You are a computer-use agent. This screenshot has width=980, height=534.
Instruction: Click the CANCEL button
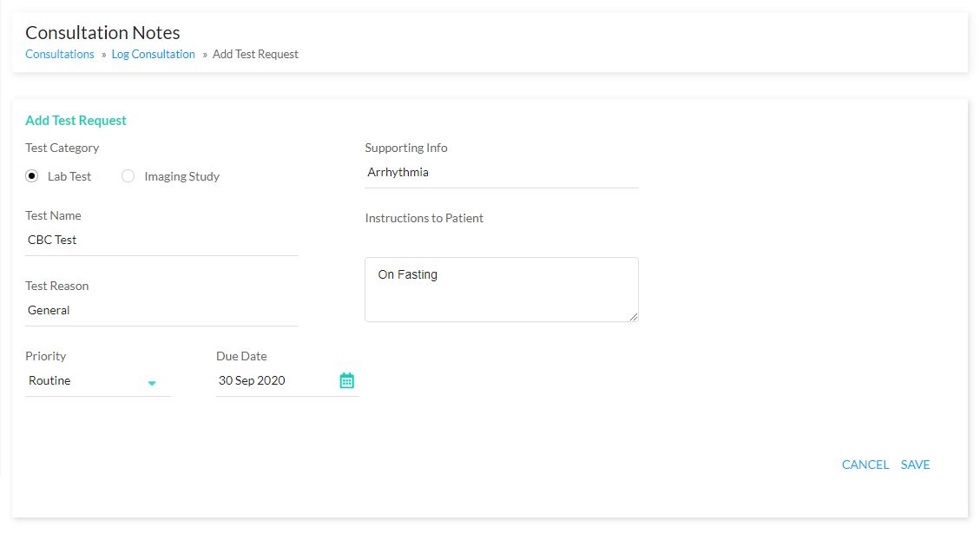[x=865, y=465]
